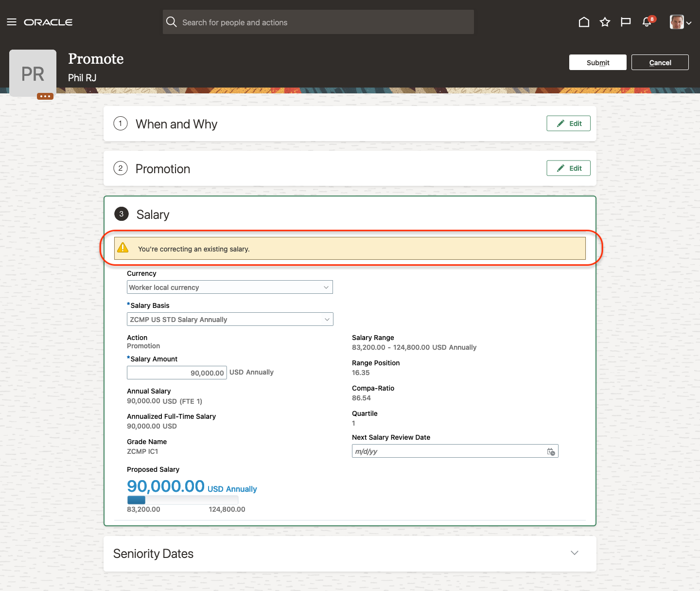Edit the When and Why section
700x591 pixels.
pyautogui.click(x=568, y=124)
